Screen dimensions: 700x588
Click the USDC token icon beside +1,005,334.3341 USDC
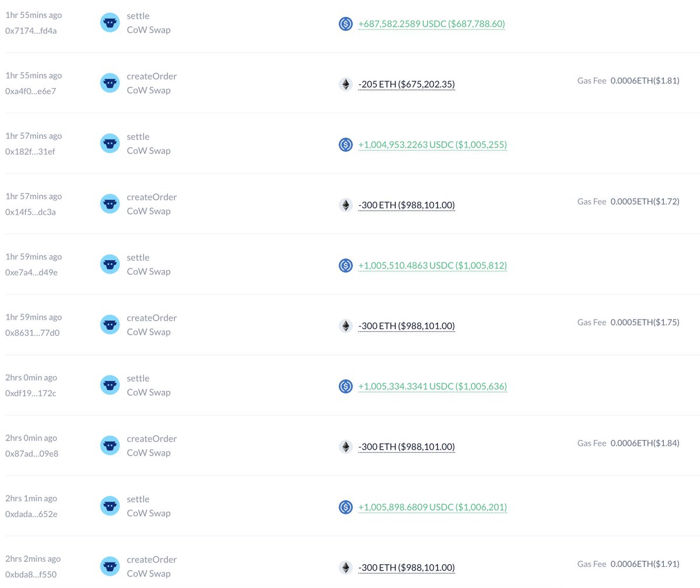346,386
